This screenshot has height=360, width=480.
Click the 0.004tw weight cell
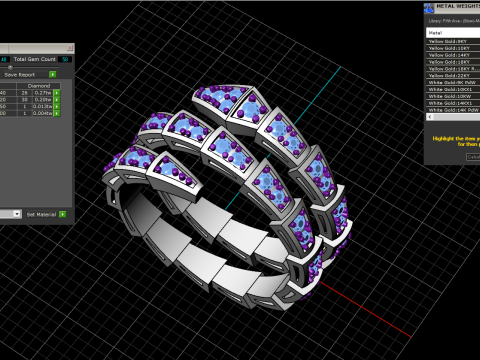43,113
